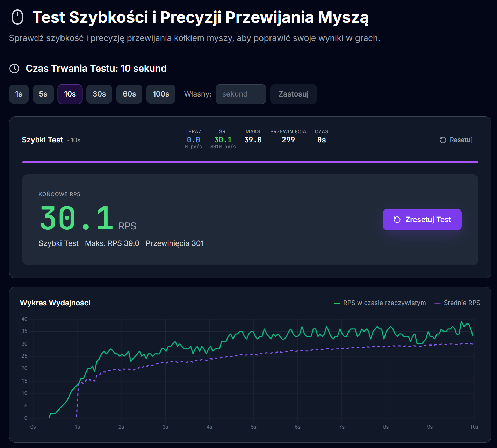Click the purple test progress bar
Image resolution: width=497 pixels, height=448 pixels.
(x=250, y=162)
